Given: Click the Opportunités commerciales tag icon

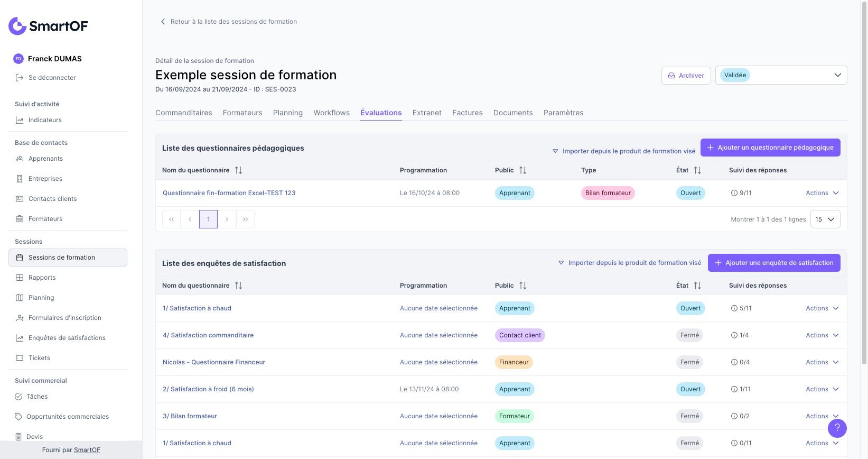Looking at the screenshot, I should click(18, 417).
